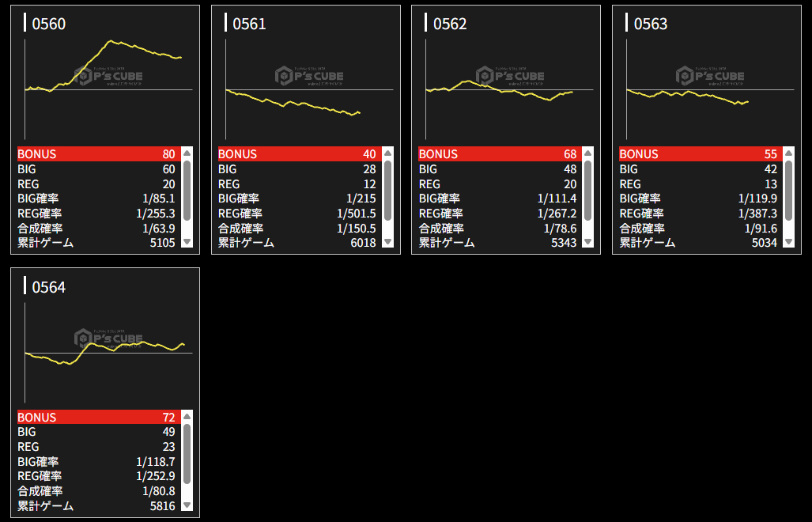Click scrollbar thumb in 0563 data list

789,191
